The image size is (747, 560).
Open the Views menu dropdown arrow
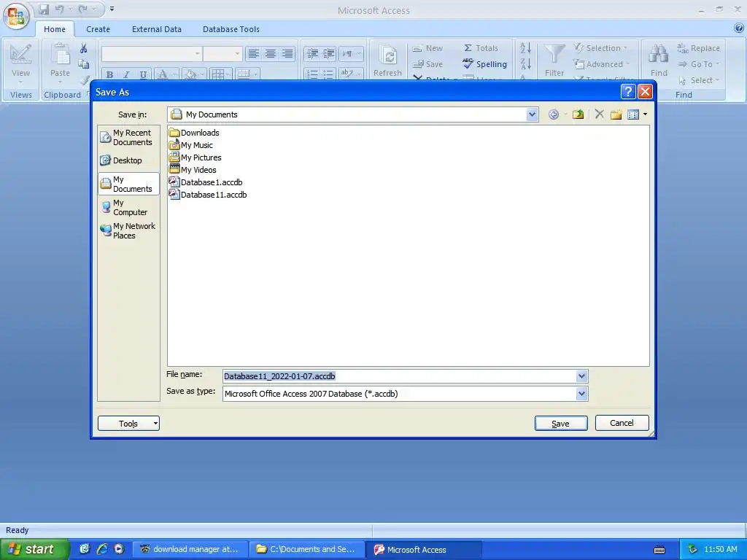645,114
